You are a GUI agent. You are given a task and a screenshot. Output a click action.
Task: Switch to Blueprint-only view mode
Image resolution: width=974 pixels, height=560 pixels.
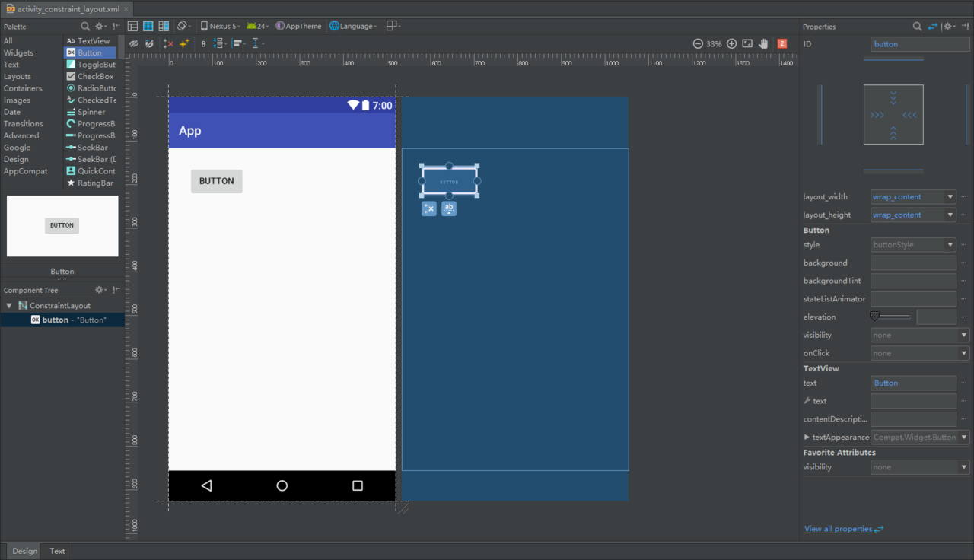point(148,27)
